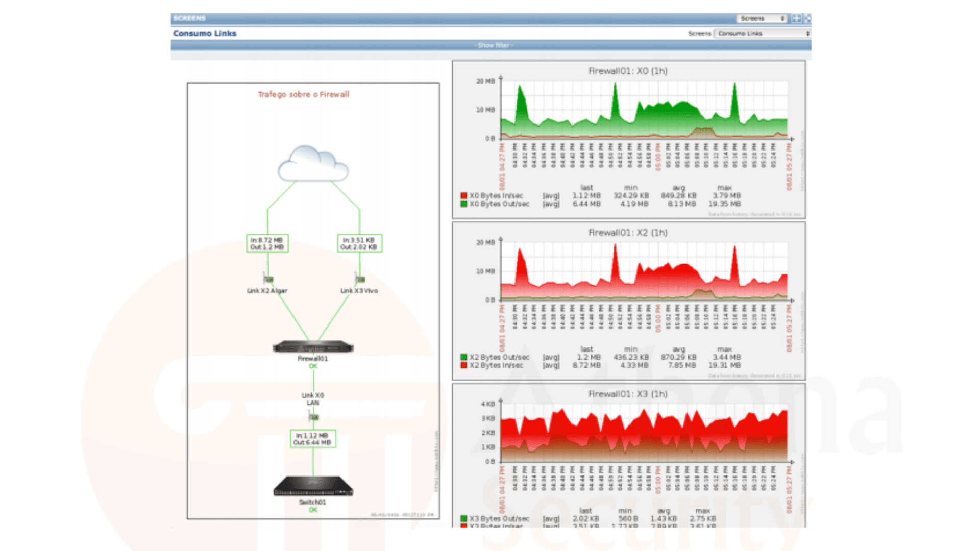Toggle the X2 Bytes Out/sec legend entry
The height and width of the screenshot is (551, 980).
click(x=494, y=357)
